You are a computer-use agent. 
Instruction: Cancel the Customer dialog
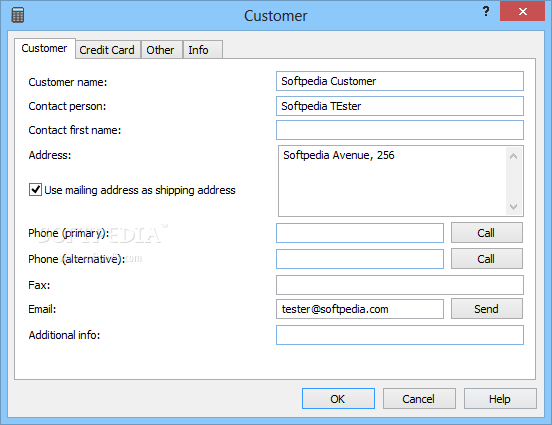(x=419, y=399)
